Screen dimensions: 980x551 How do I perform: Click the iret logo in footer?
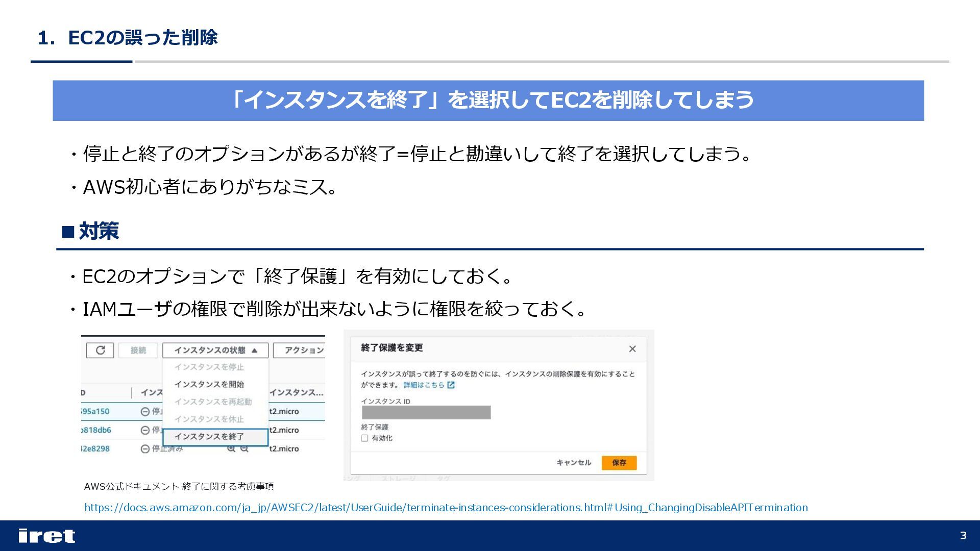click(x=46, y=536)
